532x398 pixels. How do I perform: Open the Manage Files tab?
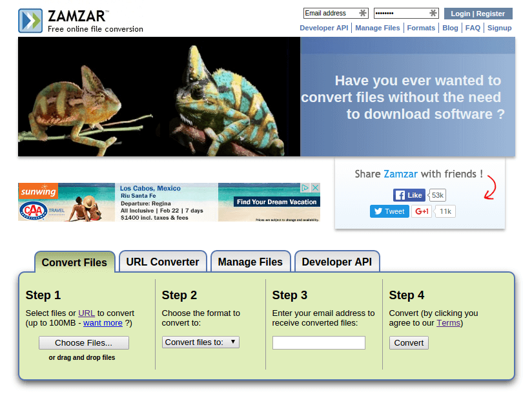250,262
